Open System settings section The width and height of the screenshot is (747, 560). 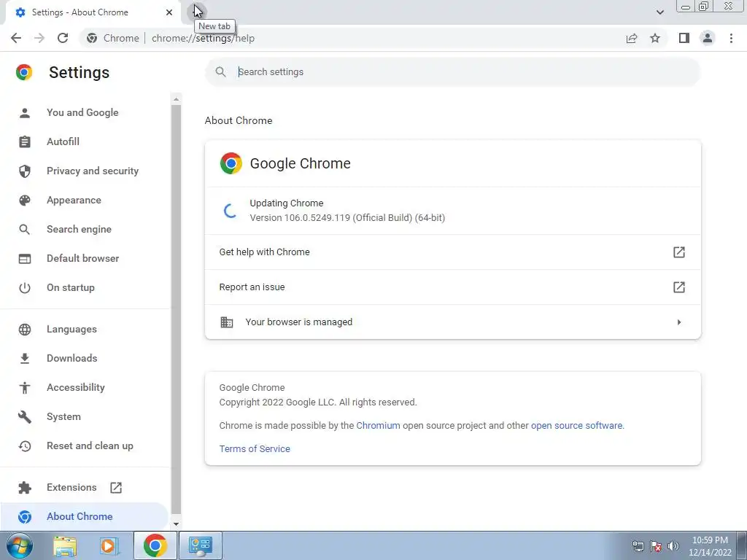pos(63,416)
